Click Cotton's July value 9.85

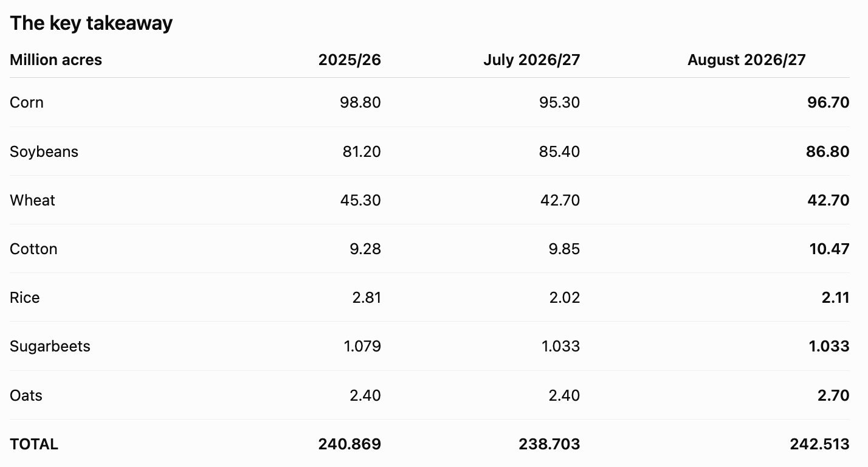(564, 249)
